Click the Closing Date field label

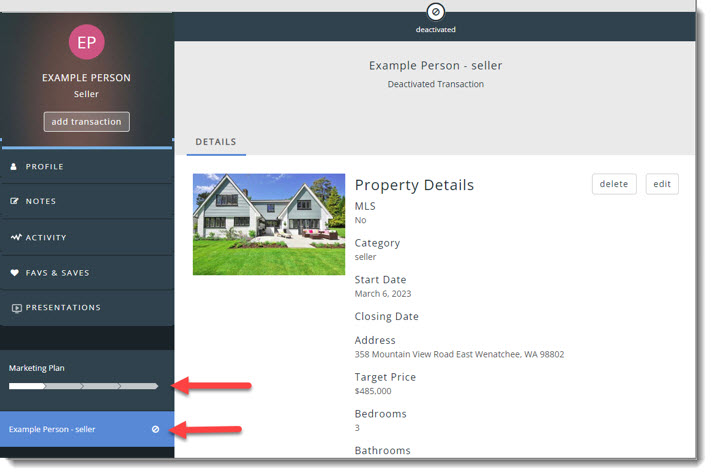(386, 317)
